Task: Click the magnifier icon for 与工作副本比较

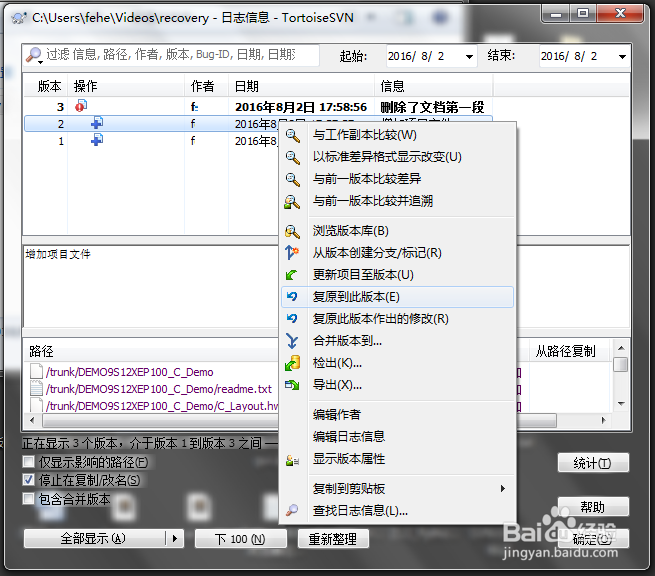Action: click(292, 135)
